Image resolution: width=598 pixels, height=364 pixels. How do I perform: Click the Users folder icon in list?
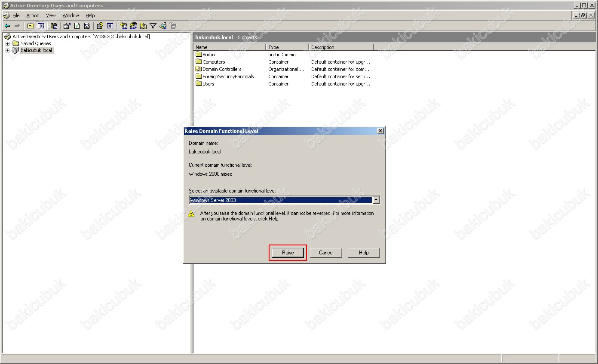(199, 84)
